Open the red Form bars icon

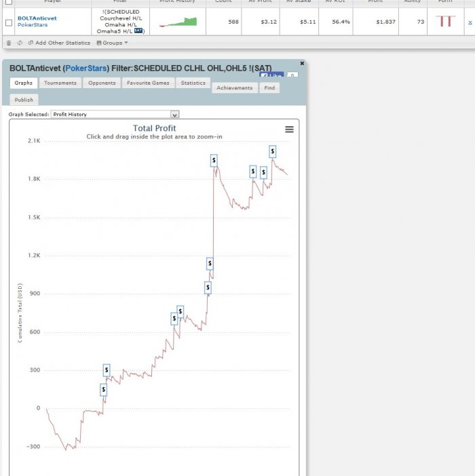pos(446,21)
